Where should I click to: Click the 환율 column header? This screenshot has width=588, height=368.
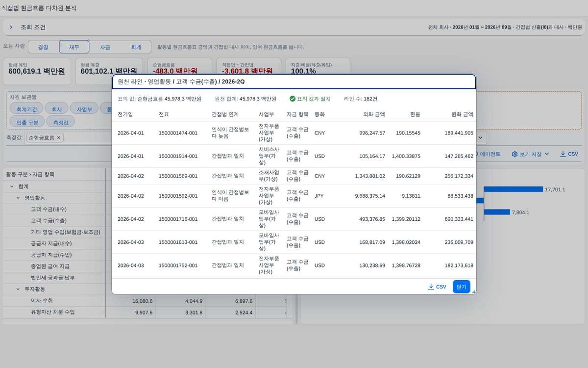415,114
